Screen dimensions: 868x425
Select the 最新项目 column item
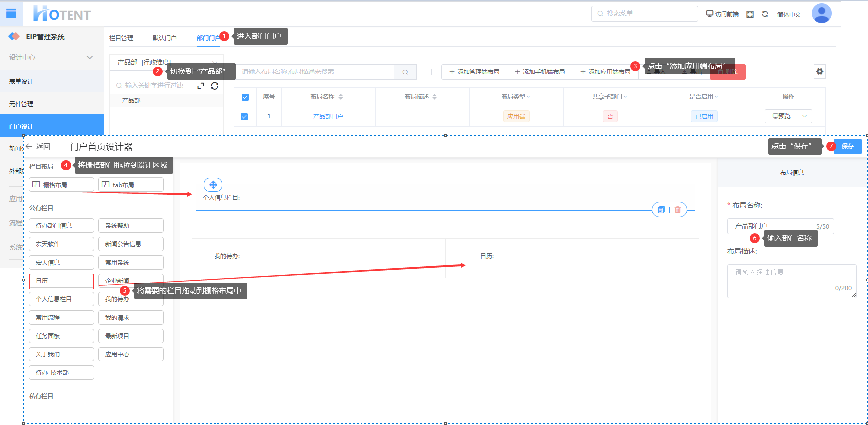click(131, 336)
